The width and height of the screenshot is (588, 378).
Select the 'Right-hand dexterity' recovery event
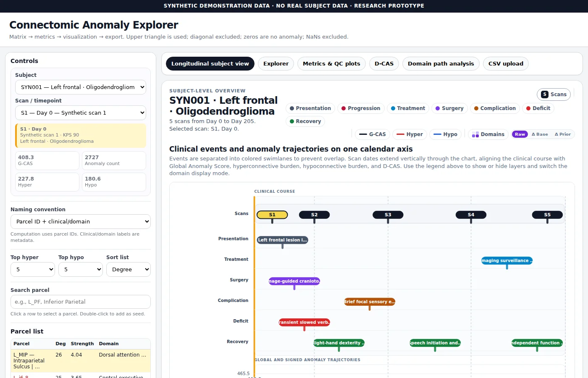click(x=339, y=343)
